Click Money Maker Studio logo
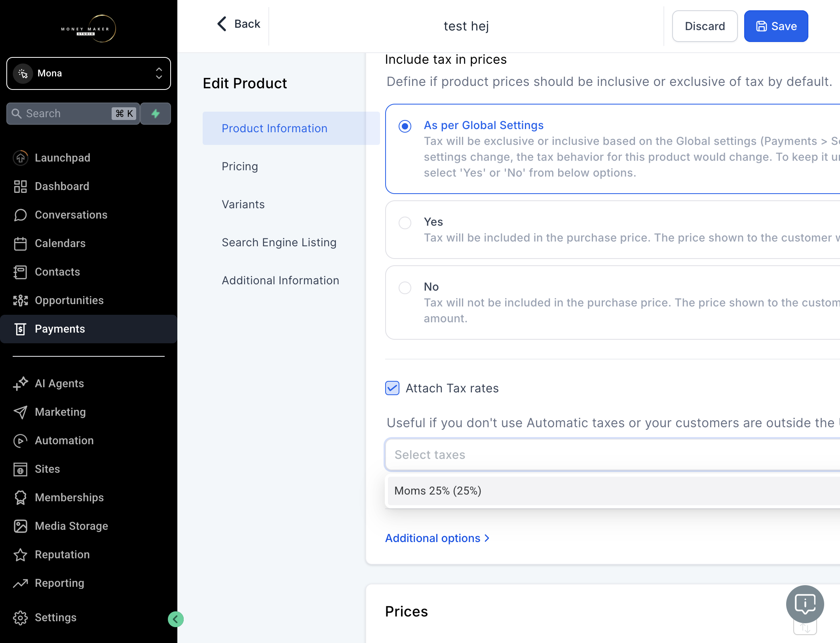Image resolution: width=840 pixels, height=643 pixels. pyautogui.click(x=89, y=29)
